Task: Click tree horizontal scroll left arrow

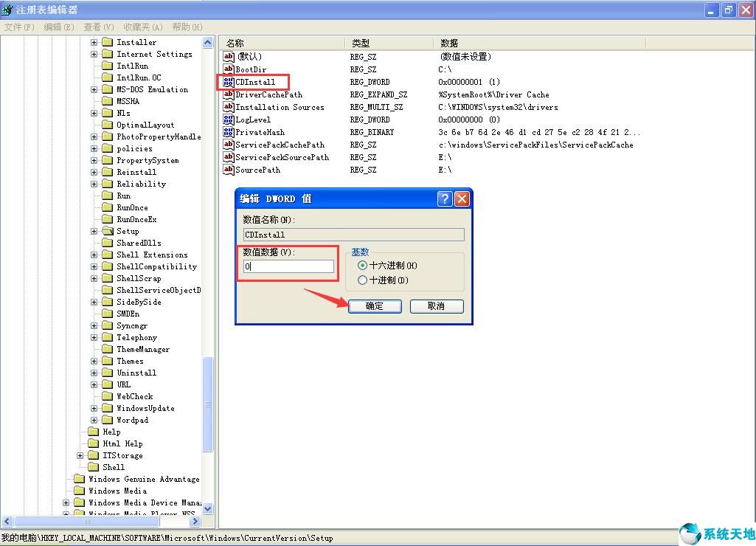Action: pos(7,522)
